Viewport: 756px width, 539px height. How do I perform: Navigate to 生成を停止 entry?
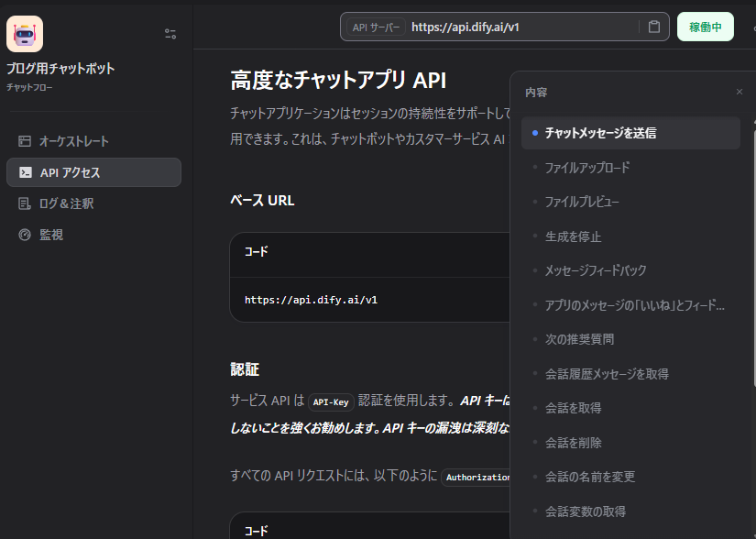[574, 236]
